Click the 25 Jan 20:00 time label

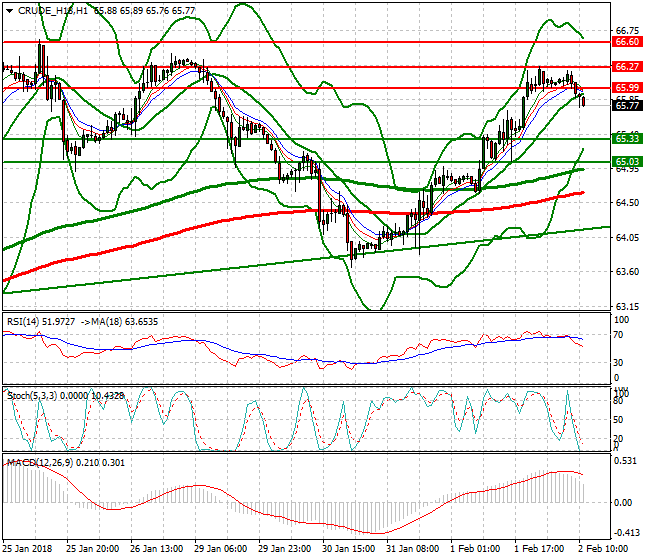[92, 549]
